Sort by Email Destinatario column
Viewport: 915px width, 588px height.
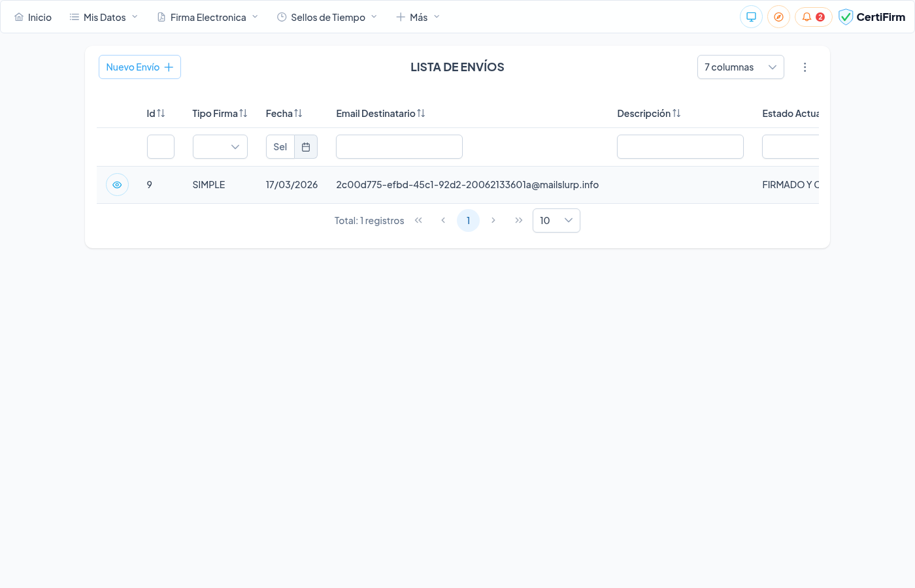(421, 114)
